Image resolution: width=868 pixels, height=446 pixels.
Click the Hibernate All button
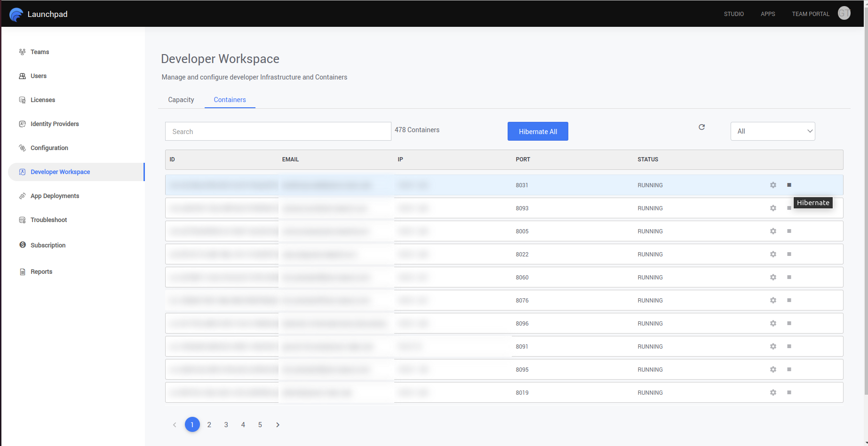(x=538, y=132)
